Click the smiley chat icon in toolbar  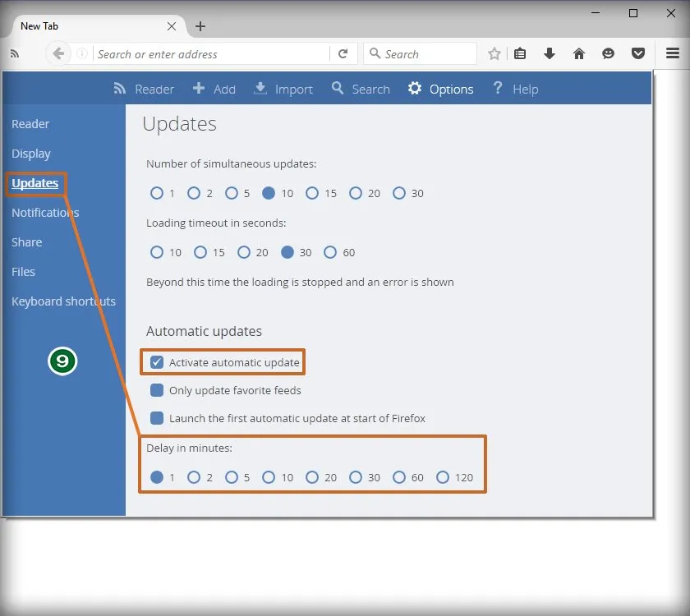(608, 53)
